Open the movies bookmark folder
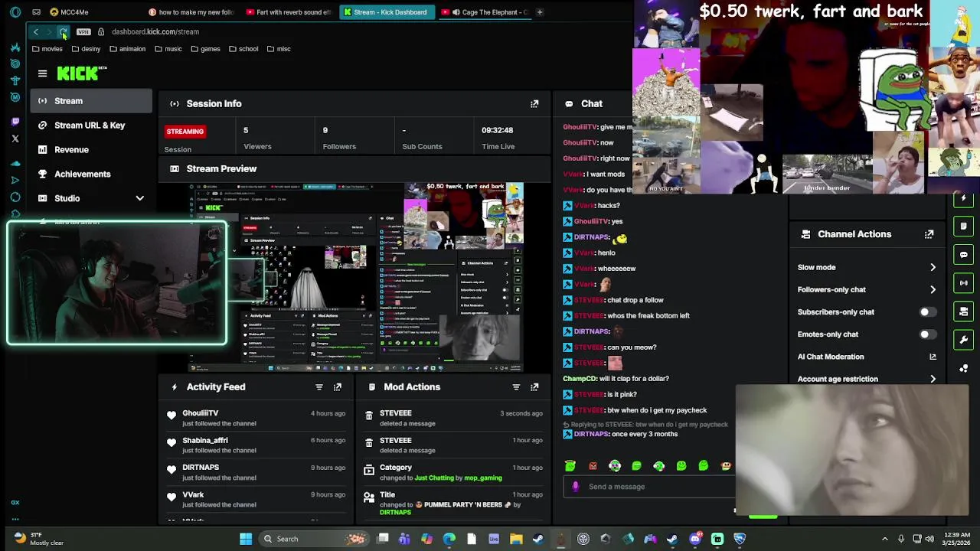 tap(47, 49)
